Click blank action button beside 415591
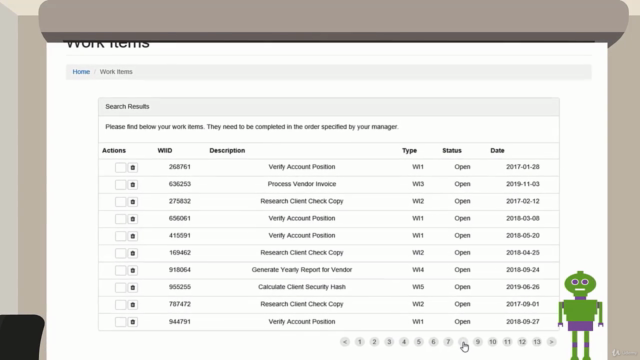The image size is (640, 360). tap(120, 236)
